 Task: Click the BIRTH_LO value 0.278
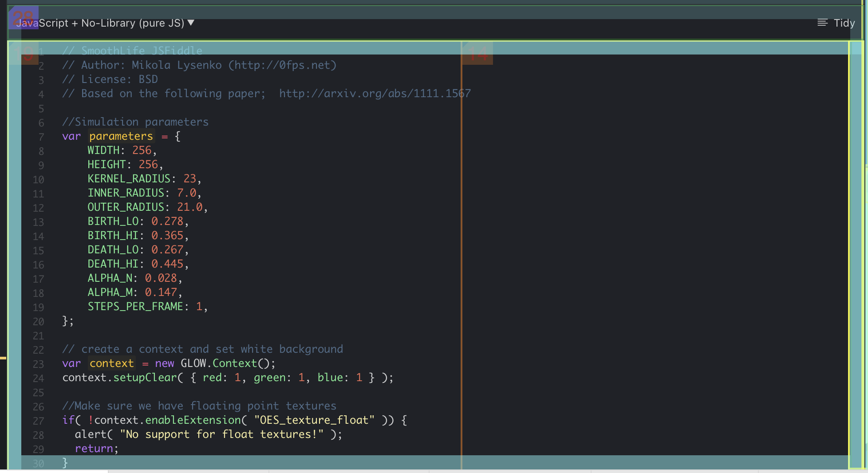(x=167, y=221)
